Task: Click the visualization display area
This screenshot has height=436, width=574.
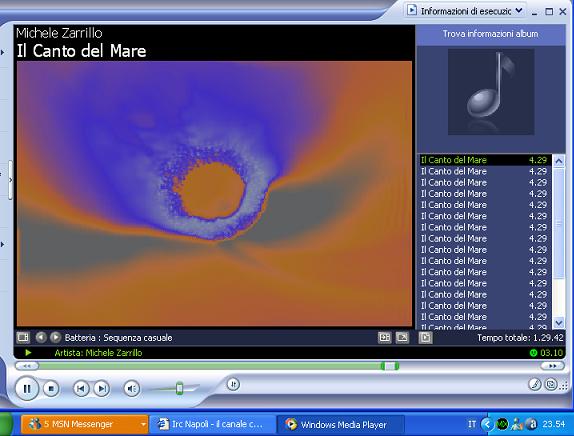Action: (x=215, y=194)
